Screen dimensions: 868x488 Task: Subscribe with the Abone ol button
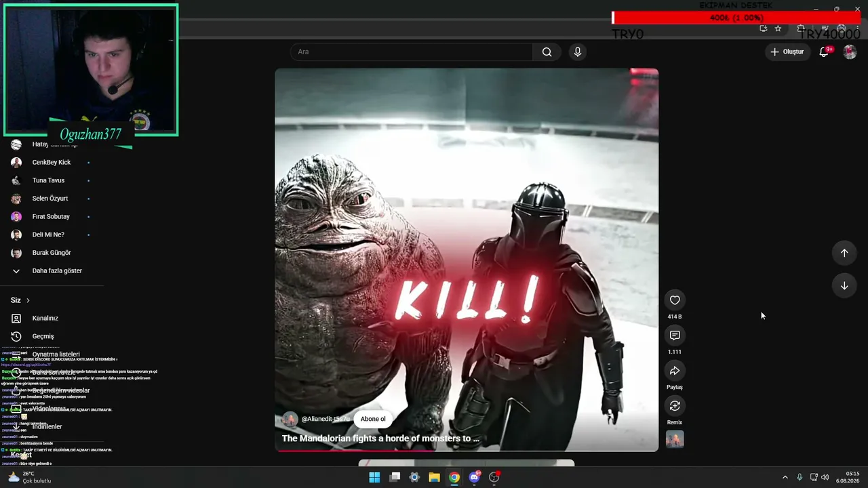[x=373, y=420]
